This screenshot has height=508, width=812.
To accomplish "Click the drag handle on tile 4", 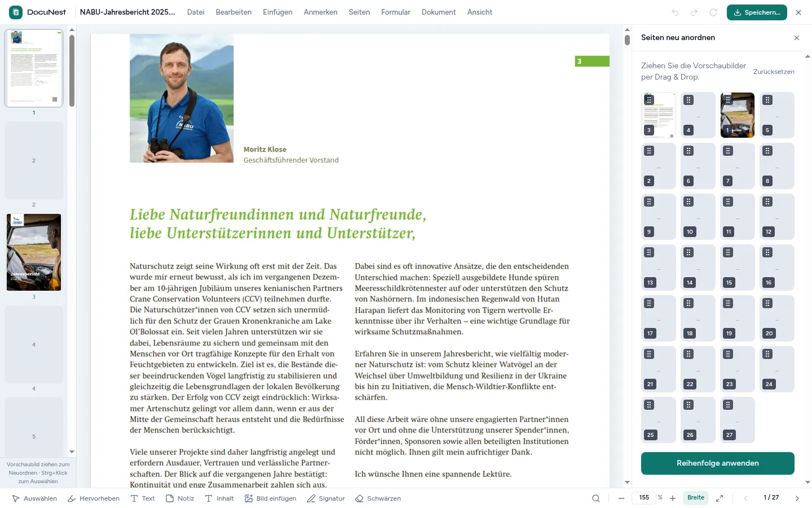I will click(x=689, y=100).
